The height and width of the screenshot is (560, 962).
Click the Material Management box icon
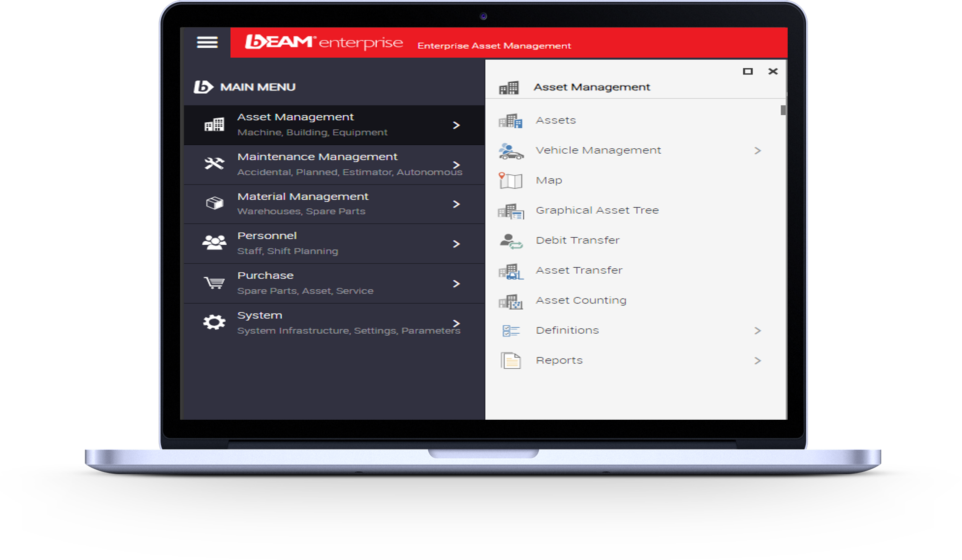pyautogui.click(x=214, y=203)
